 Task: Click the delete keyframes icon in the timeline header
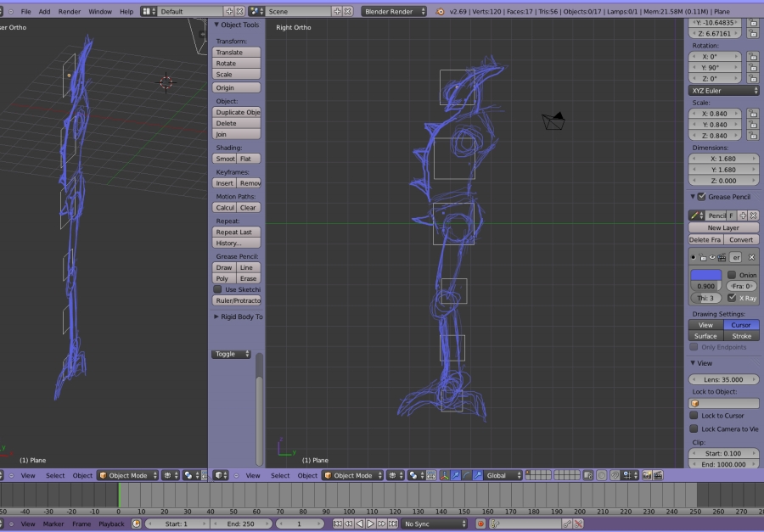click(x=578, y=524)
